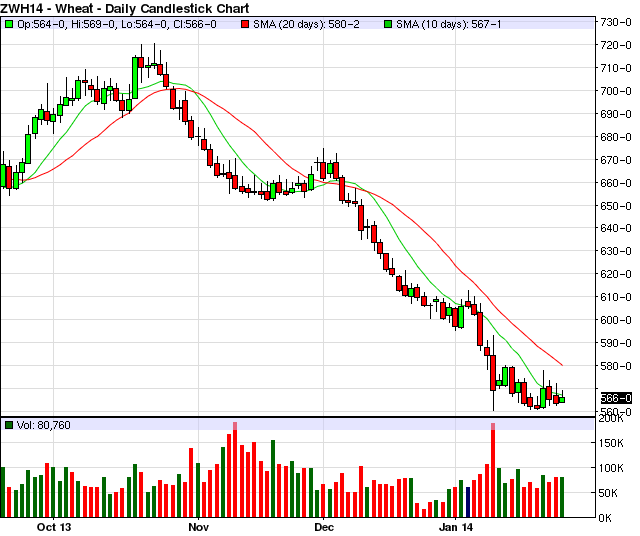
Task: Click the 650-0 price axis label
Action: click(616, 206)
